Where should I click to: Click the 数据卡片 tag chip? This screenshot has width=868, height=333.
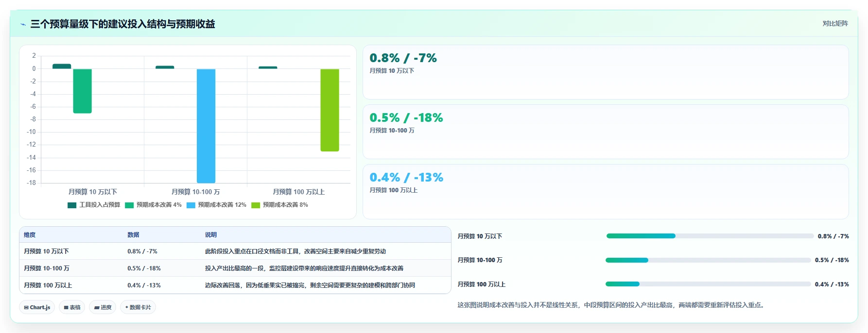[x=138, y=307]
